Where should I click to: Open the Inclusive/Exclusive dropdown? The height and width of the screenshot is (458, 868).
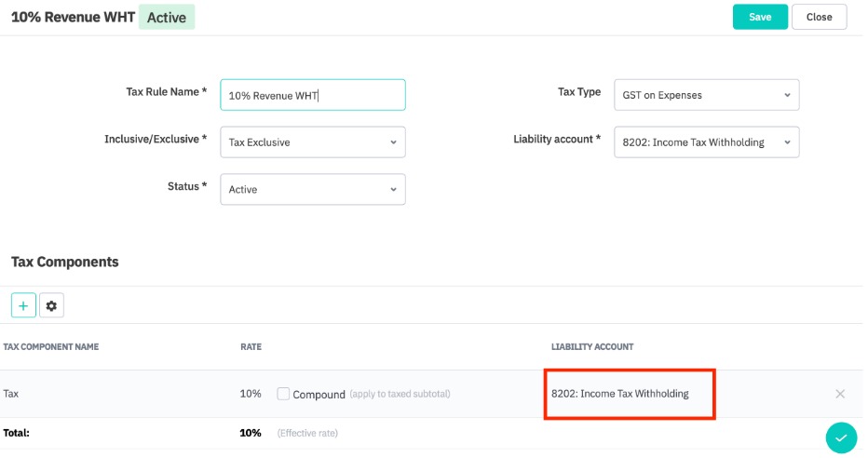point(312,142)
